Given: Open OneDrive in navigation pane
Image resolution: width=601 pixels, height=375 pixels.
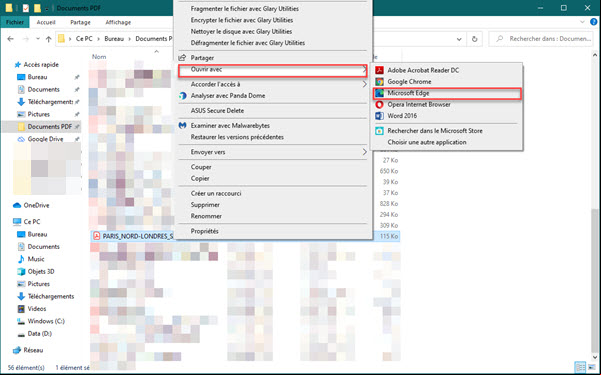Looking at the screenshot, I should [x=36, y=205].
